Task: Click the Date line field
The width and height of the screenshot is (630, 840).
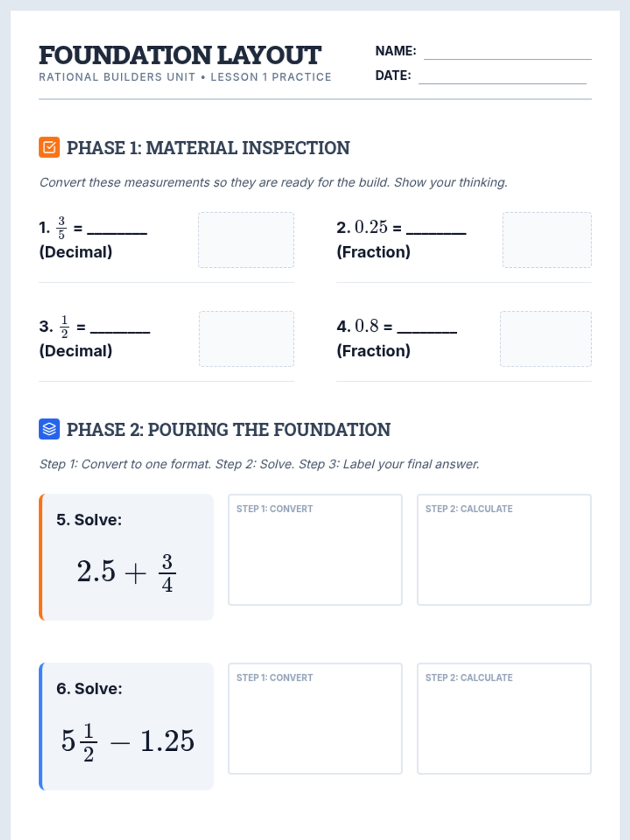Action: pos(502,77)
